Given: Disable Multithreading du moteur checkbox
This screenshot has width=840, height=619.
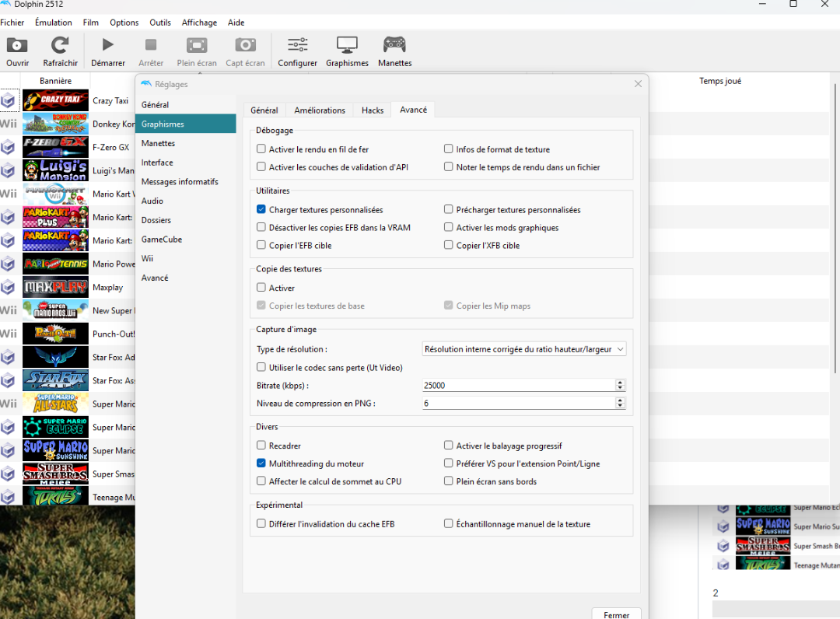Looking at the screenshot, I should click(261, 463).
